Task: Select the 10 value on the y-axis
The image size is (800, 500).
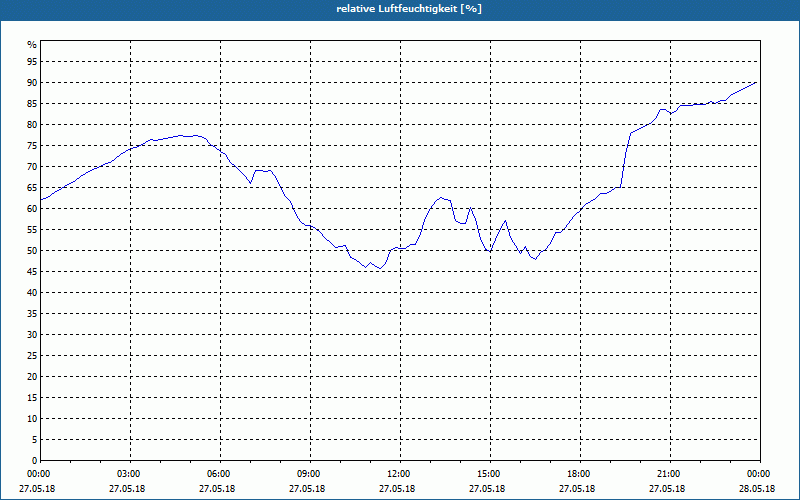Action: (x=32, y=419)
